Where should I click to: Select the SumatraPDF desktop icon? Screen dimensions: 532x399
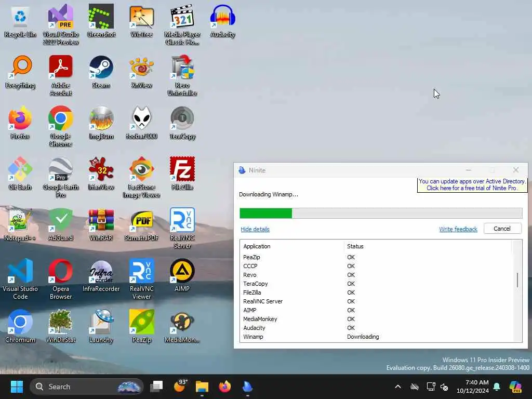pos(141,225)
